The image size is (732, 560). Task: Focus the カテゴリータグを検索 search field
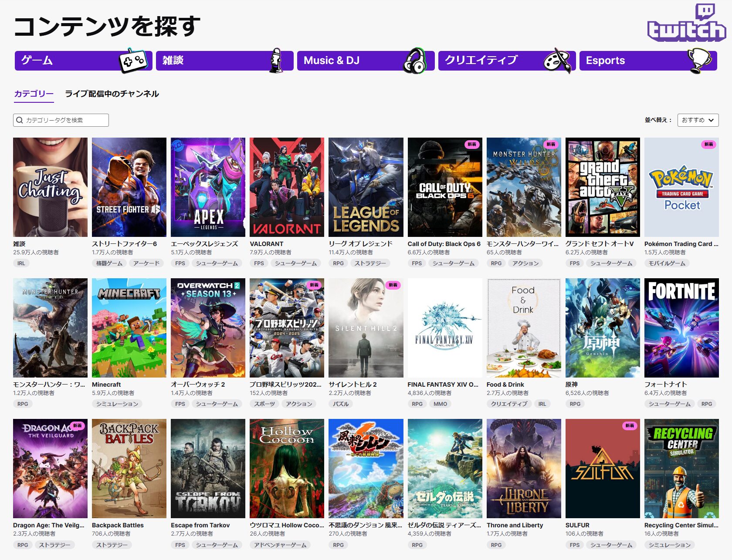click(x=61, y=120)
